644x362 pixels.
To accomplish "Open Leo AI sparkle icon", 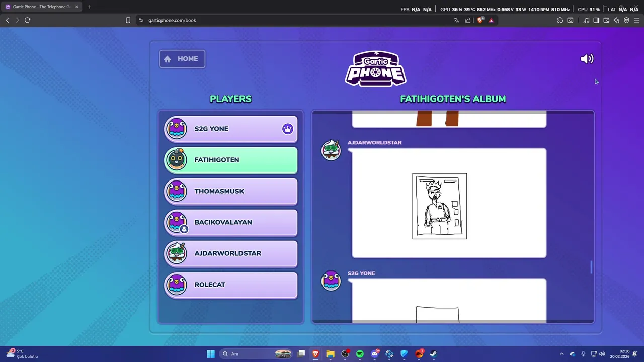I will point(616,20).
